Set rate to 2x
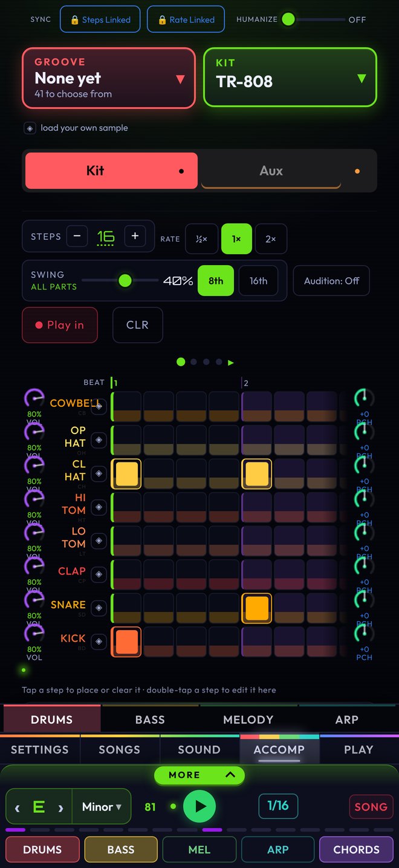399x868 pixels. [x=271, y=239]
